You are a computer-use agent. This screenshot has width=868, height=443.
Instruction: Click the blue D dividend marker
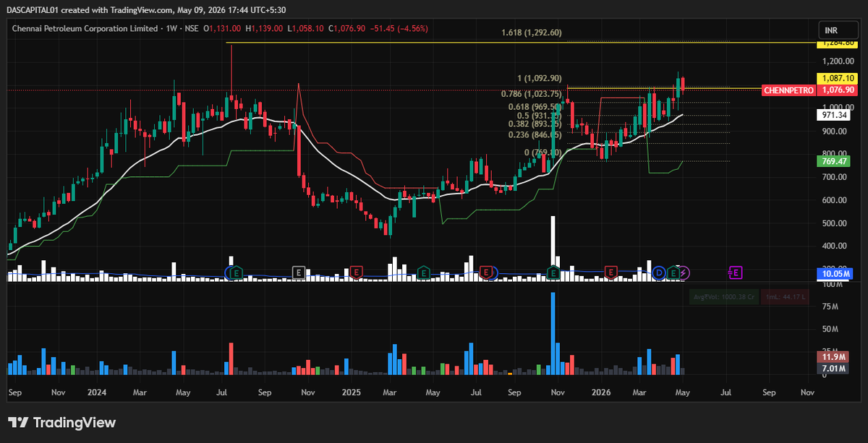coord(659,272)
